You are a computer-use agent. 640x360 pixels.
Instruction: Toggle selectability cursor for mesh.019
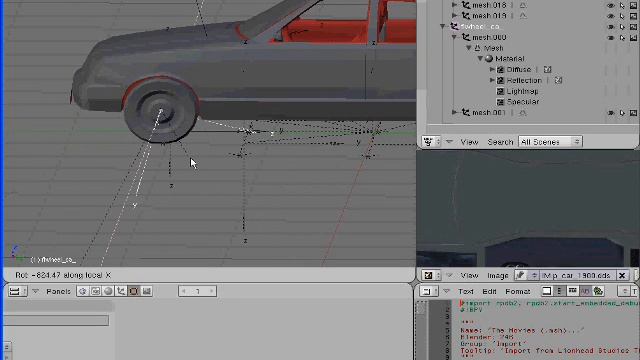coord(622,16)
